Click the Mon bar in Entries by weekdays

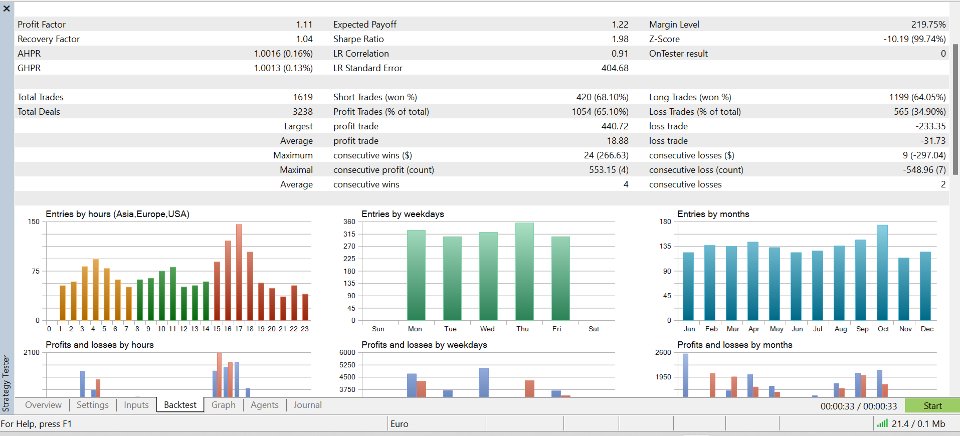click(416, 275)
